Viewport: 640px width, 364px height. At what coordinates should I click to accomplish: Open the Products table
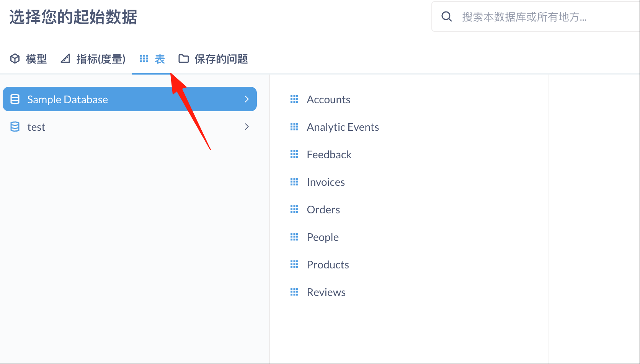(328, 265)
